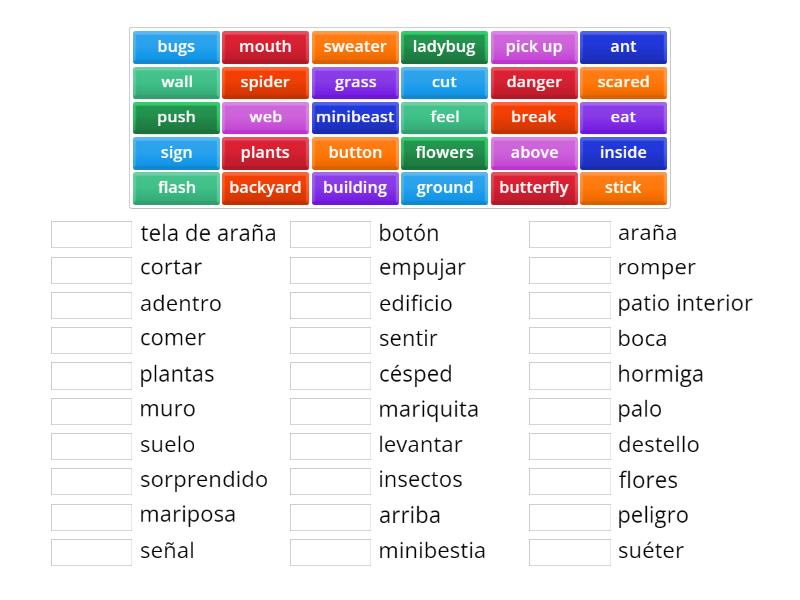The height and width of the screenshot is (600, 800).
Task: Select the word tile 'spider'
Action: 265,82
